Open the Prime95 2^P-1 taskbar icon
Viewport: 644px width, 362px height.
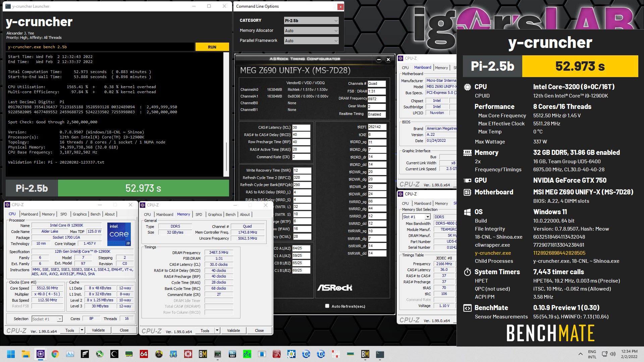coord(247,354)
